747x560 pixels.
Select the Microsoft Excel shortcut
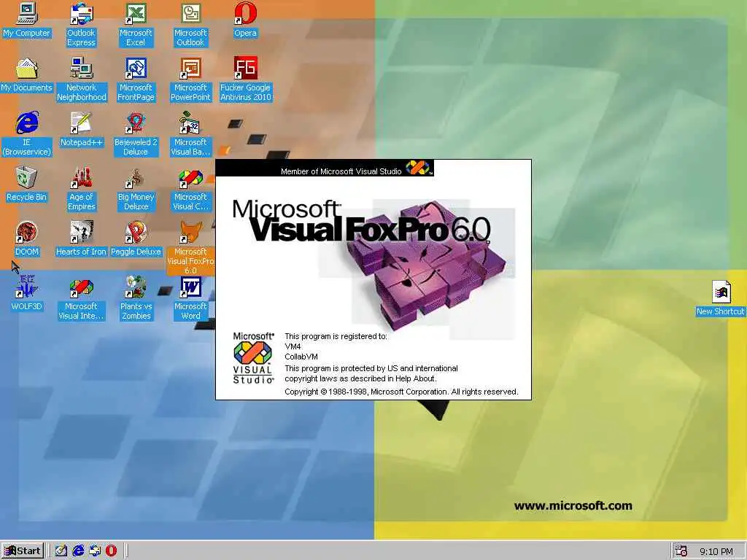pos(136,25)
